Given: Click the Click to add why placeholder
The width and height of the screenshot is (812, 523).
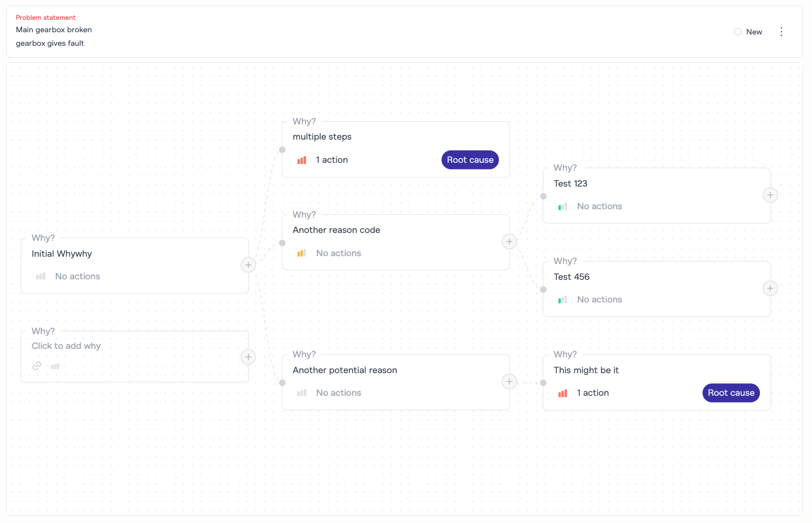Looking at the screenshot, I should click(x=66, y=346).
